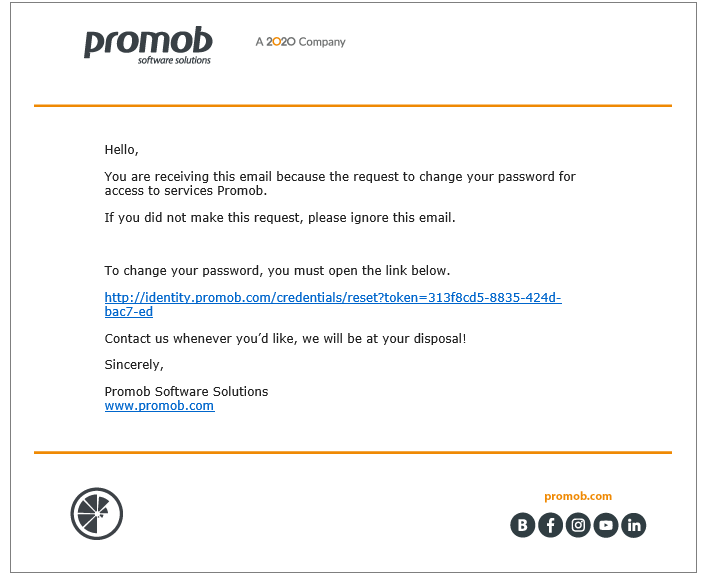The width and height of the screenshot is (705, 574).
Task: Open the Instagram social icon
Action: coord(578,525)
